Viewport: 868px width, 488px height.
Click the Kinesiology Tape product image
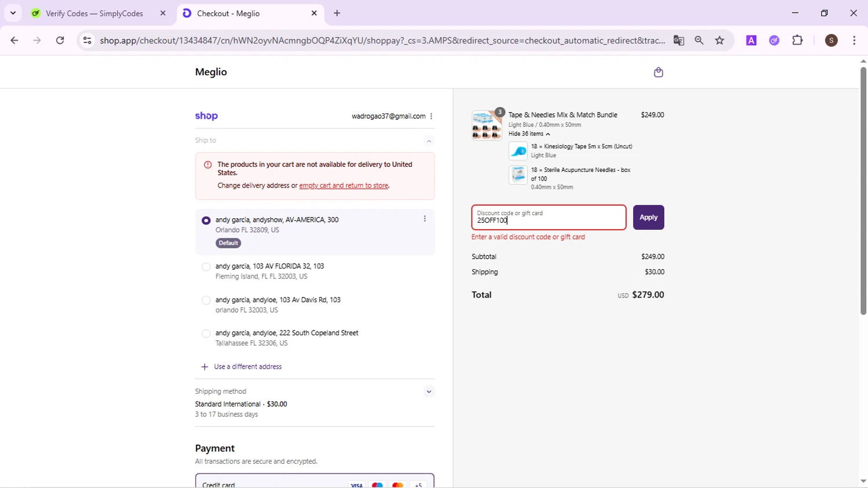pos(518,151)
